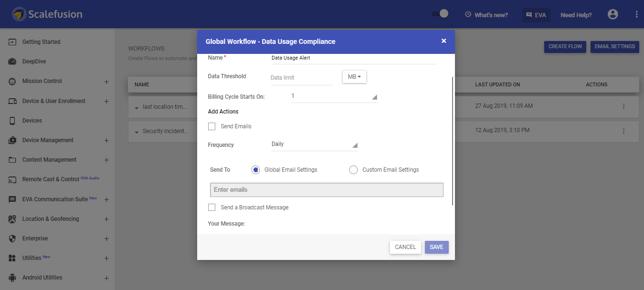Image resolution: width=644 pixels, height=290 pixels.
Task: Click the Name field with Data Usage Alert
Action: 354,58
